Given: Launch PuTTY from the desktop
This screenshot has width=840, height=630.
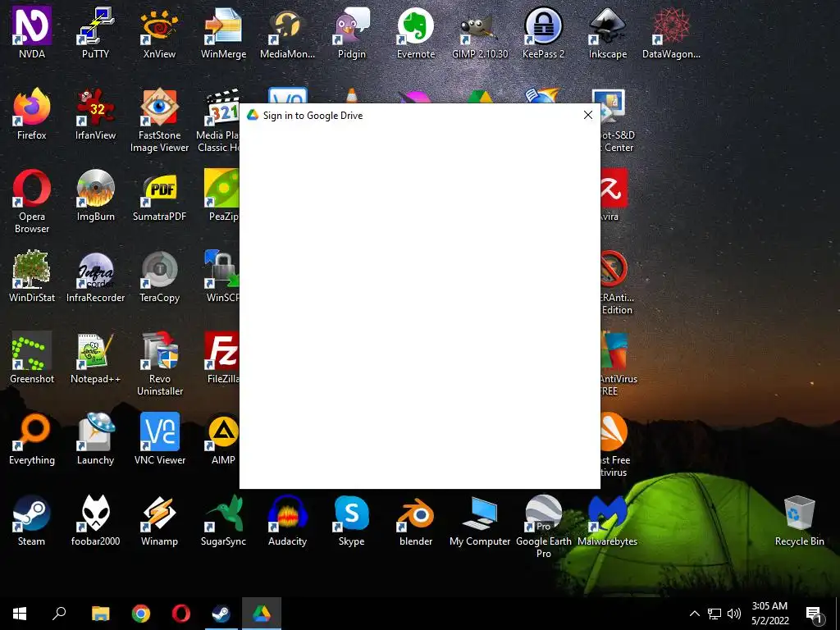Looking at the screenshot, I should click(x=95, y=32).
